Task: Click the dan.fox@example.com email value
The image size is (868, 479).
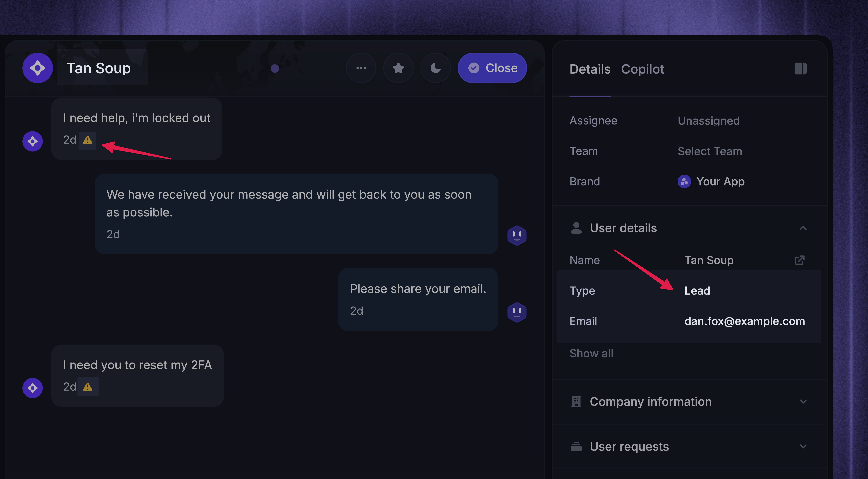Action: 744,321
